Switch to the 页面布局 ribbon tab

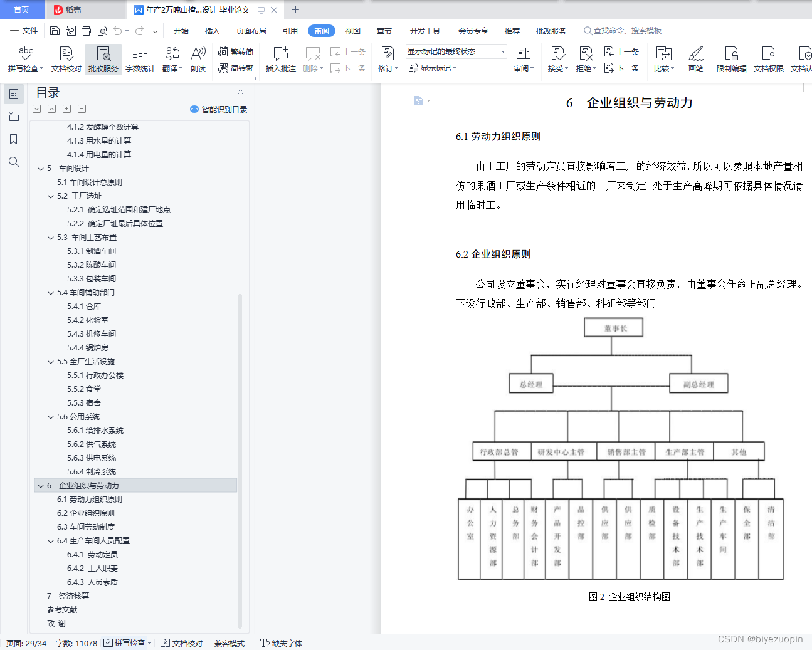(251, 31)
